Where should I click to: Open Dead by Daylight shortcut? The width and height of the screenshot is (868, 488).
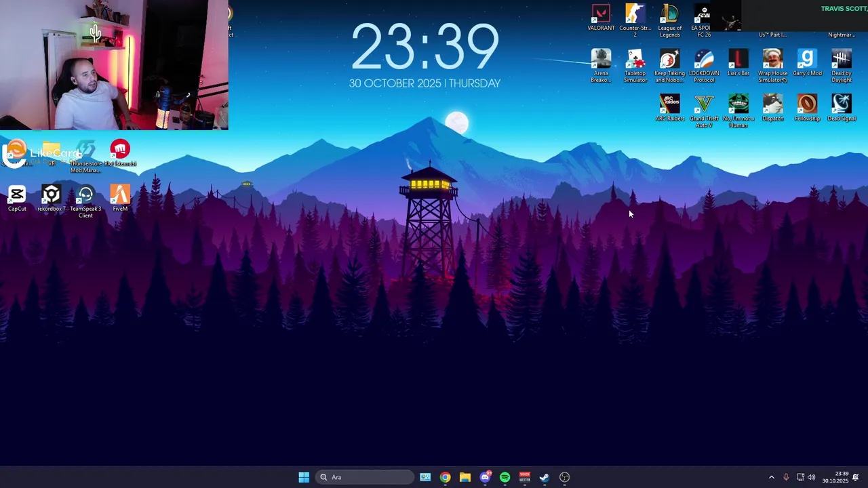coord(842,66)
